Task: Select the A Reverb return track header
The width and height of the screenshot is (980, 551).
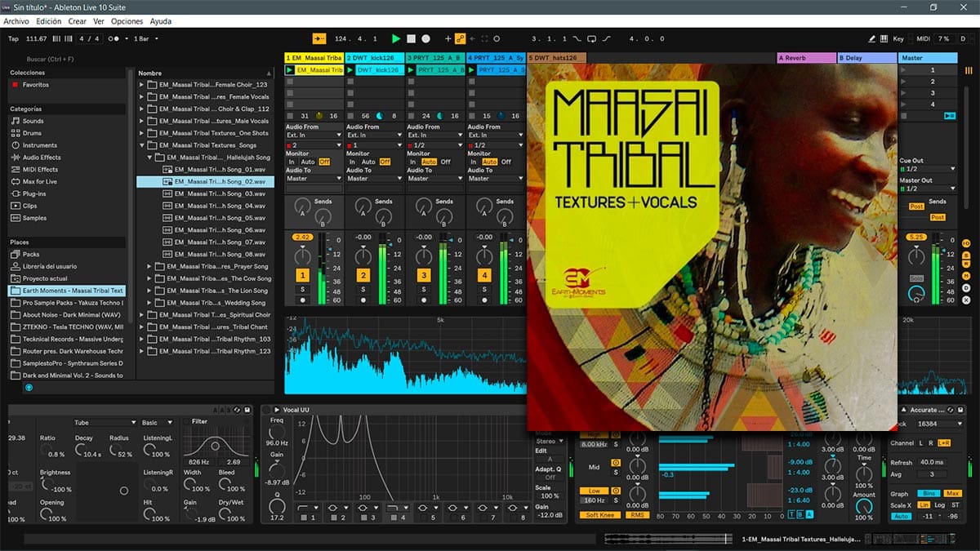Action: [x=805, y=58]
